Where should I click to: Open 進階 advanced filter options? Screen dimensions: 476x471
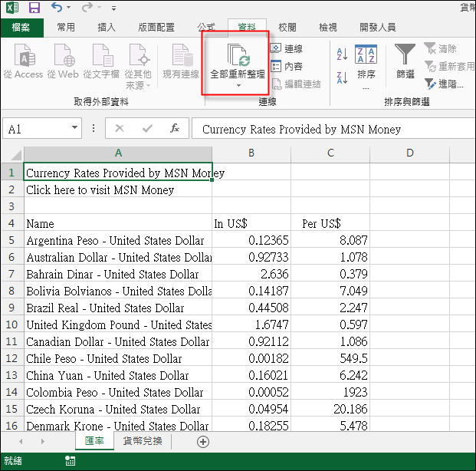[x=444, y=84]
